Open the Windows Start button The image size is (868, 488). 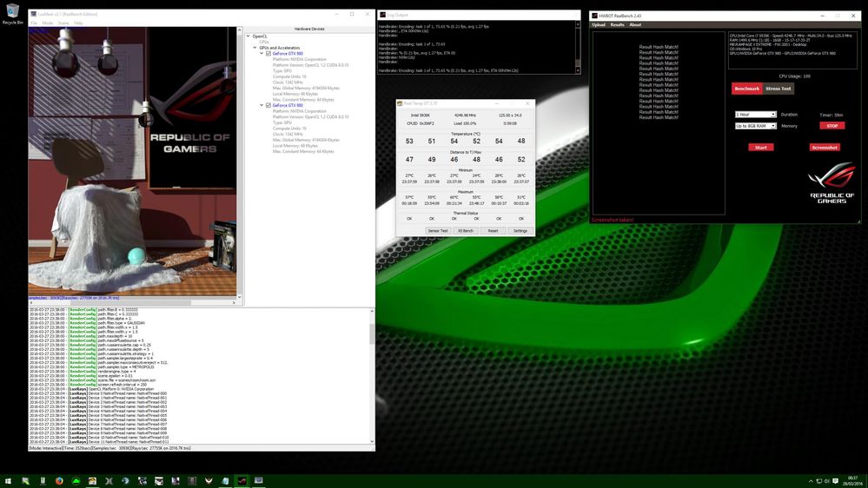pyautogui.click(x=8, y=481)
